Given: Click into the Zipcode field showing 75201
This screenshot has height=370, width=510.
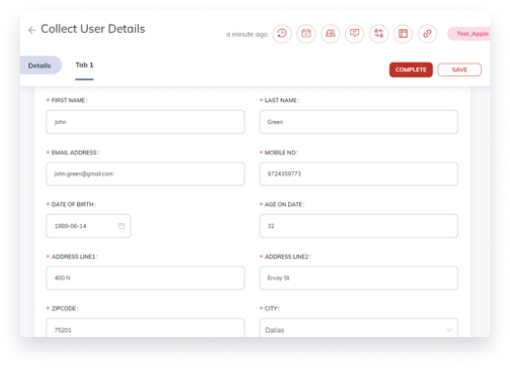Looking at the screenshot, I should (145, 328).
